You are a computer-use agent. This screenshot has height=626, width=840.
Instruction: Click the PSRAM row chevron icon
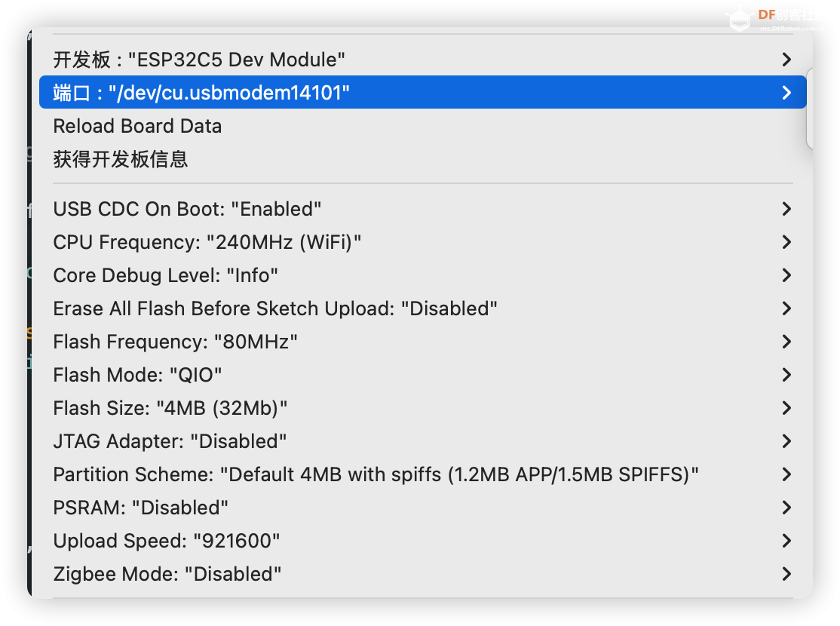click(786, 508)
